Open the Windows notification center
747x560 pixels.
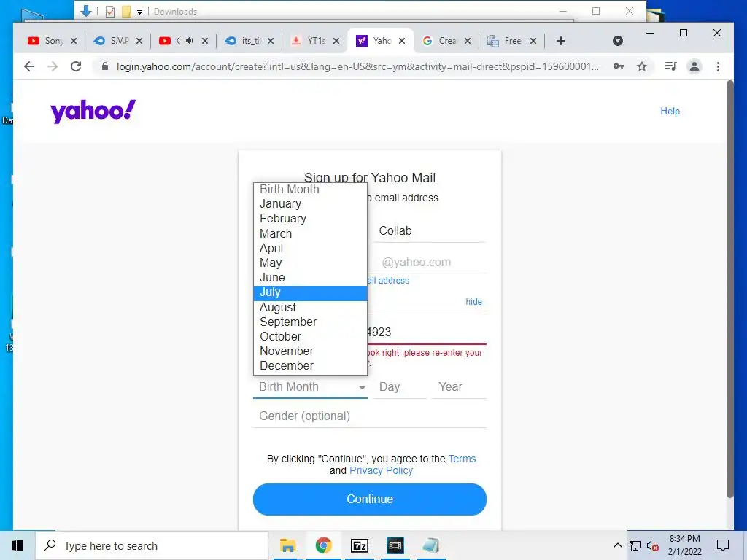pyautogui.click(x=723, y=545)
